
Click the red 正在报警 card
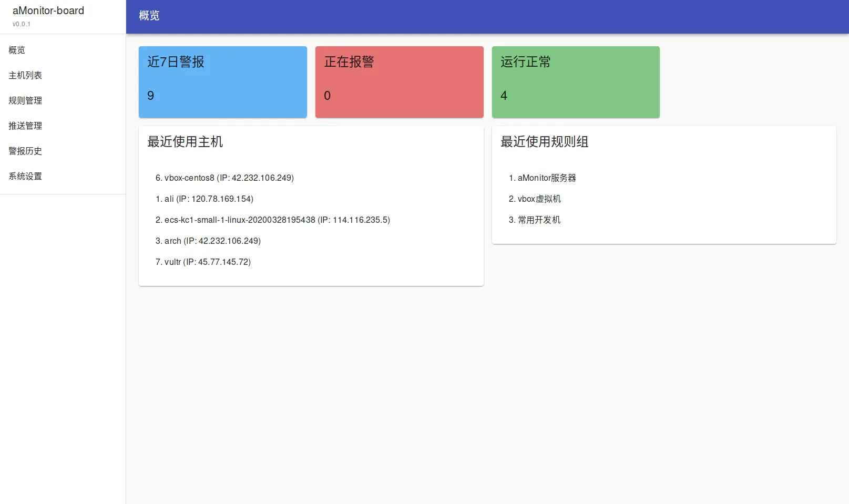tap(399, 82)
